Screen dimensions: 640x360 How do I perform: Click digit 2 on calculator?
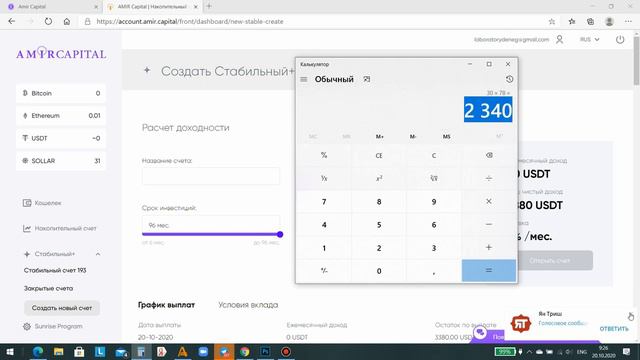pyautogui.click(x=379, y=248)
